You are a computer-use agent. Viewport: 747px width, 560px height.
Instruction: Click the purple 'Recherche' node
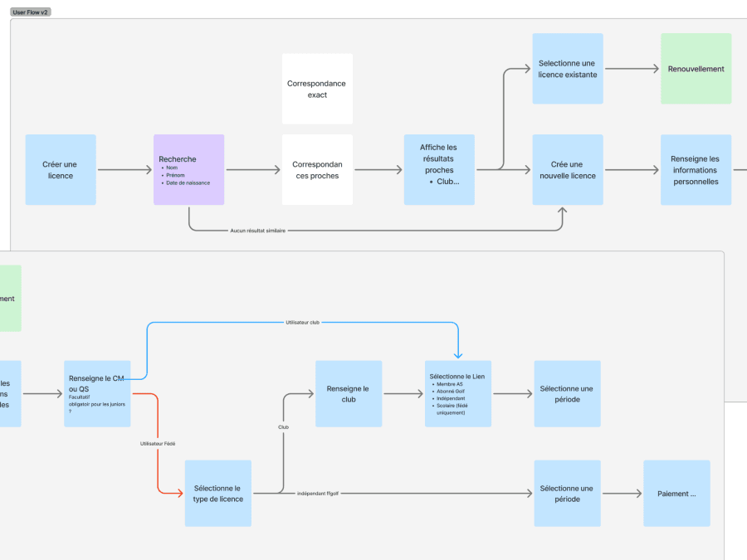pyautogui.click(x=188, y=169)
